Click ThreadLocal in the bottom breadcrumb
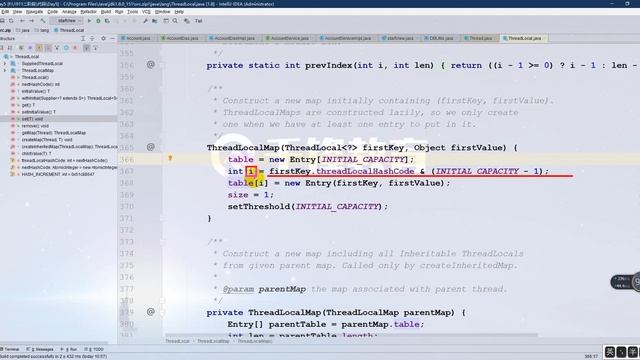 [x=177, y=341]
